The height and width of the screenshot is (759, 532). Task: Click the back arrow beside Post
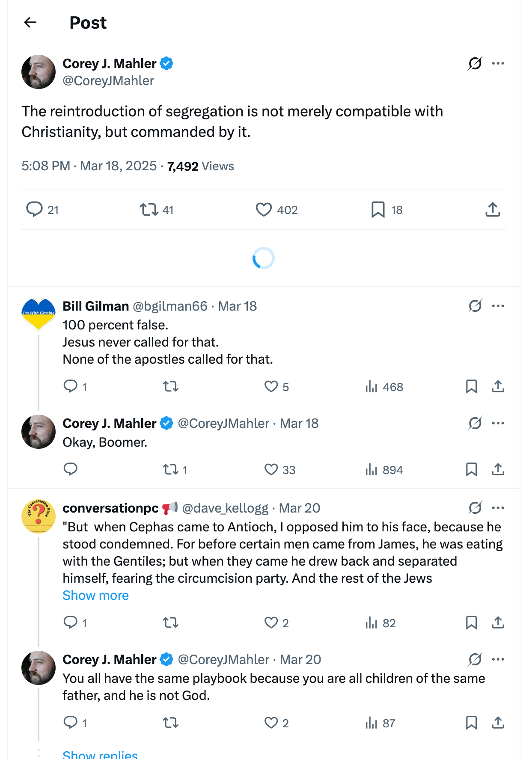[30, 22]
